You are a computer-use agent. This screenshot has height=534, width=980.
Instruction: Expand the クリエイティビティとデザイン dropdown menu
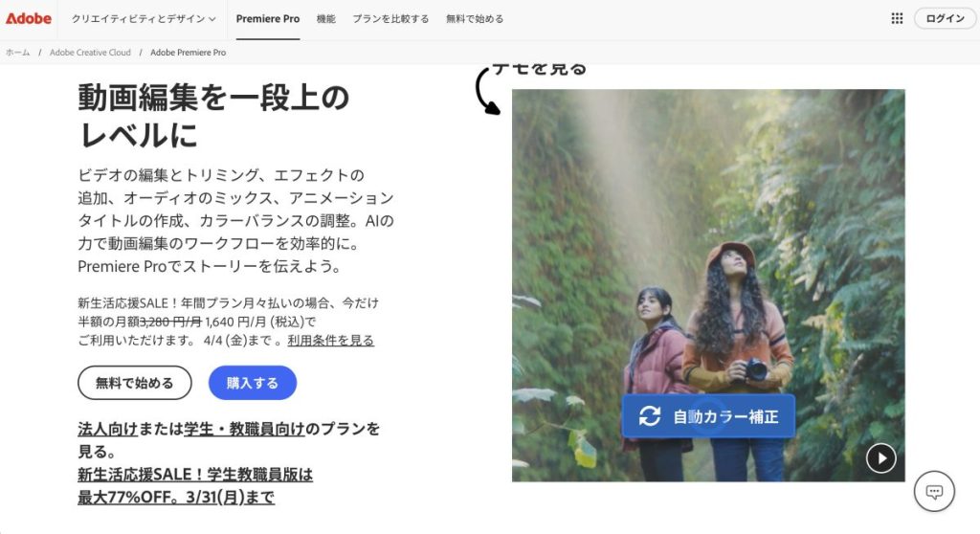pyautogui.click(x=144, y=19)
